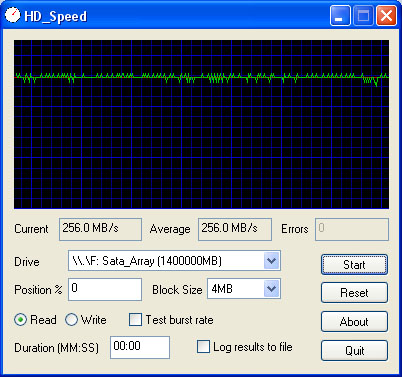The height and width of the screenshot is (377, 402).
Task: Click the Quit button
Action: click(354, 350)
